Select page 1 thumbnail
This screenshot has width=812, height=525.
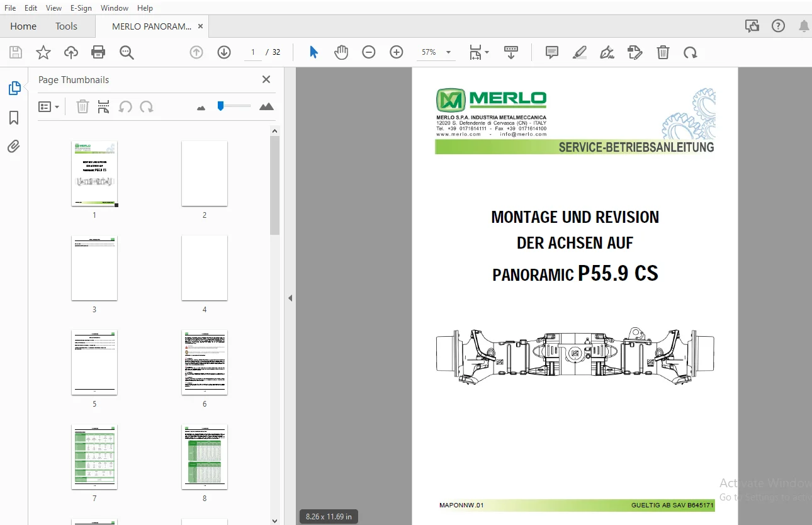point(94,174)
